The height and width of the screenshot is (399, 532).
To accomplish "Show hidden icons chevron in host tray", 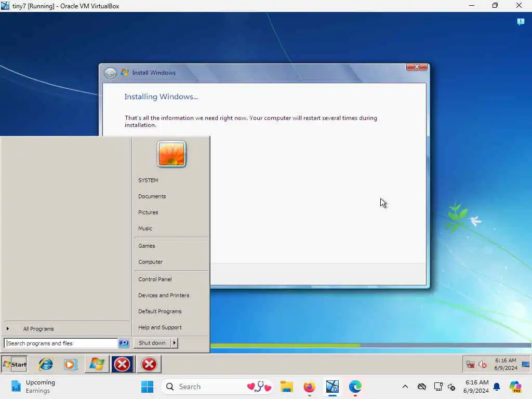I will coord(405,387).
